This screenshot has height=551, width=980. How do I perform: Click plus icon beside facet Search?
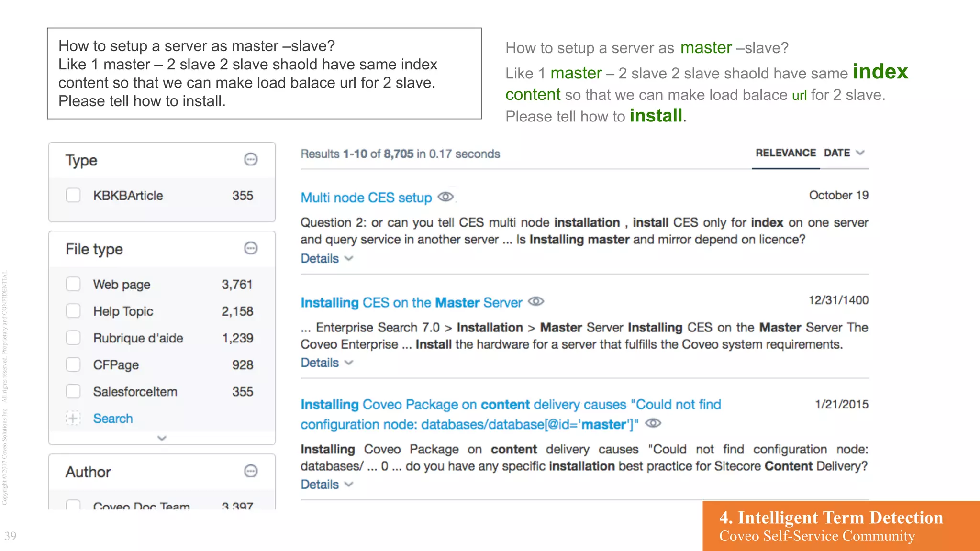click(x=73, y=419)
